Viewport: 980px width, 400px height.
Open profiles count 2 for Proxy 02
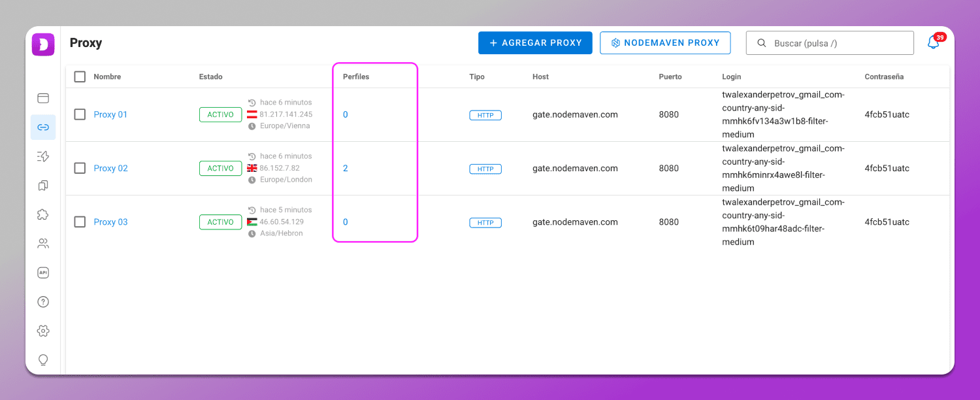[x=346, y=168]
